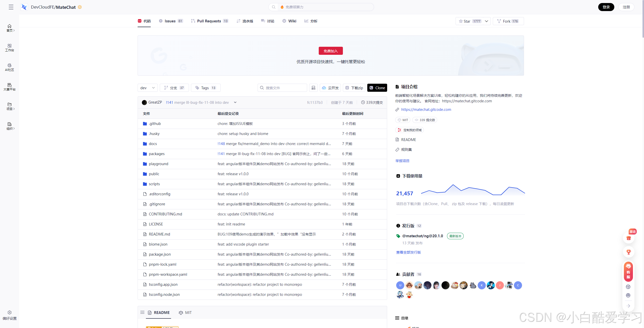Expand the latest commit message chevron
Viewport: 644px width, 328px height.
[235, 102]
